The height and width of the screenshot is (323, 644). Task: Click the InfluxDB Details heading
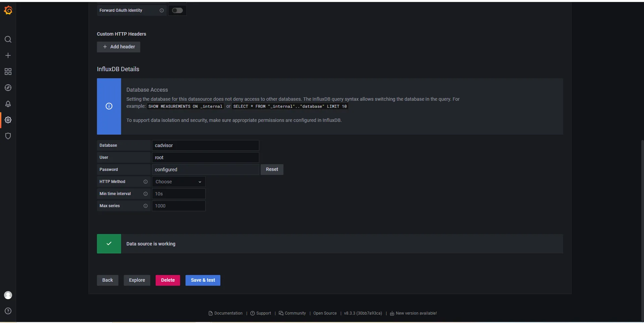pos(118,69)
